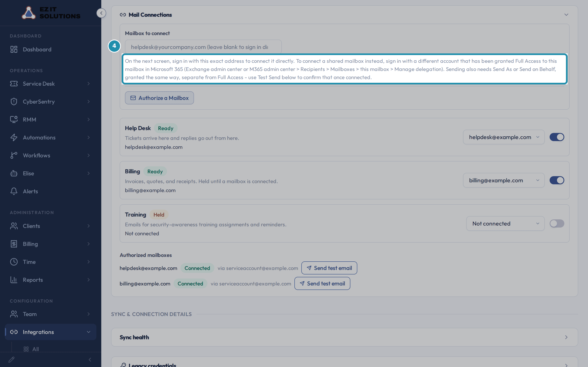Open Alerts via the bell icon
The width and height of the screenshot is (588, 367).
click(x=14, y=191)
